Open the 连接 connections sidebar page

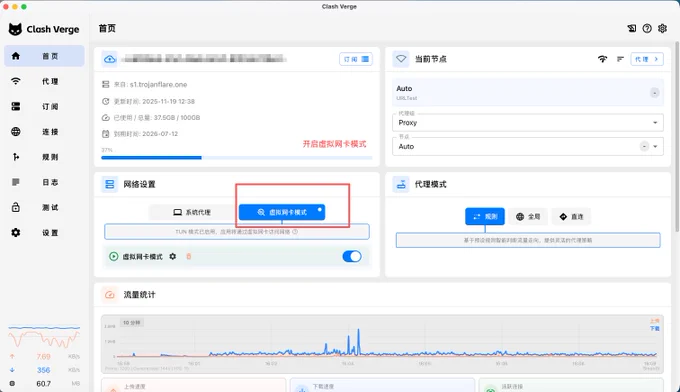tap(44, 131)
